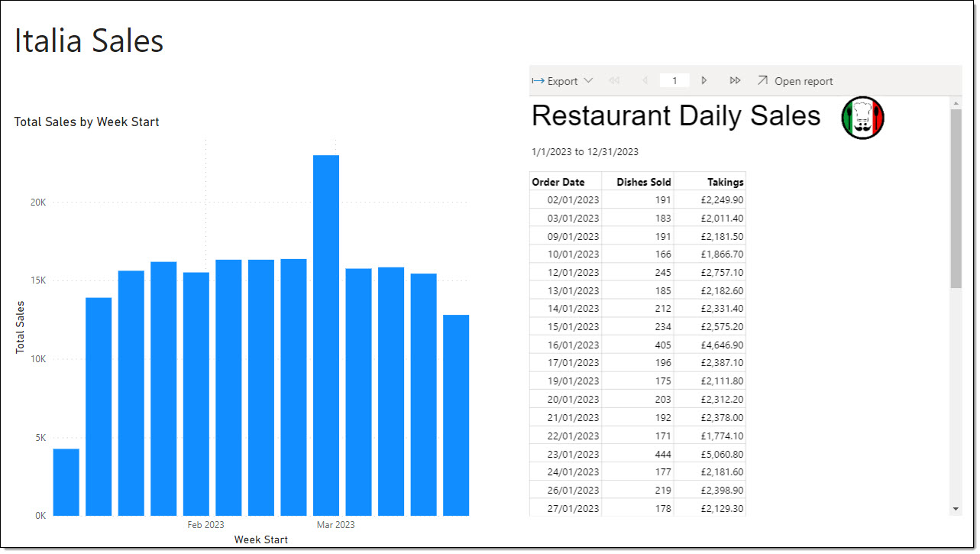Screen dimensions: 980x554
Task: Click the takings value £5,060.80
Action: pyautogui.click(x=710, y=454)
